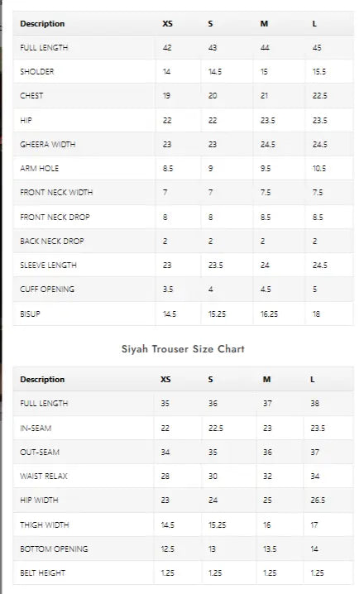The image size is (364, 594).
Task: Click the XS column header in top chart
Action: pos(167,23)
